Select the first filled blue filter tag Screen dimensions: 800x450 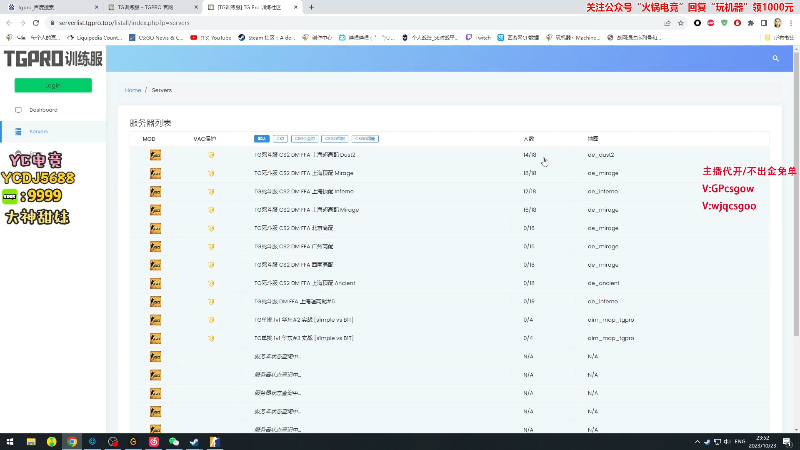pos(262,139)
